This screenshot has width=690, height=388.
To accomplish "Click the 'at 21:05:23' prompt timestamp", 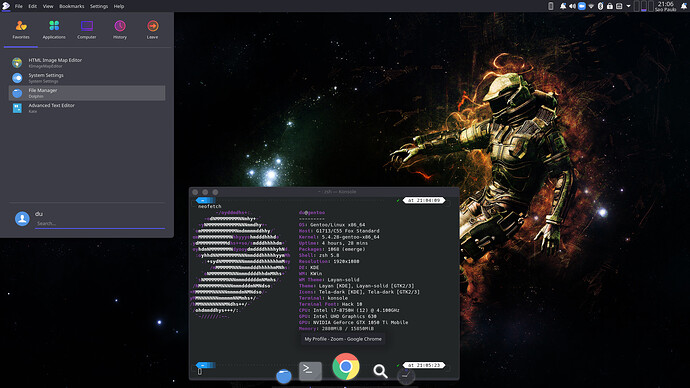I will point(424,365).
